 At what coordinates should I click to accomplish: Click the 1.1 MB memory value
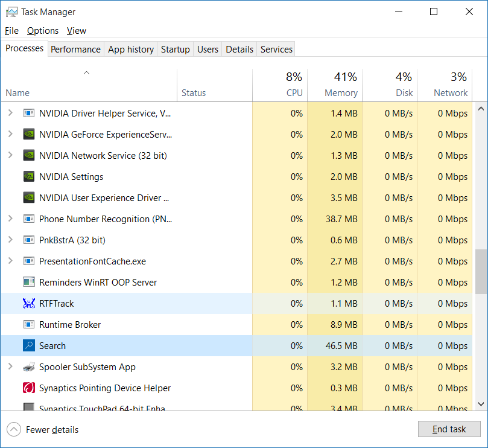(344, 304)
